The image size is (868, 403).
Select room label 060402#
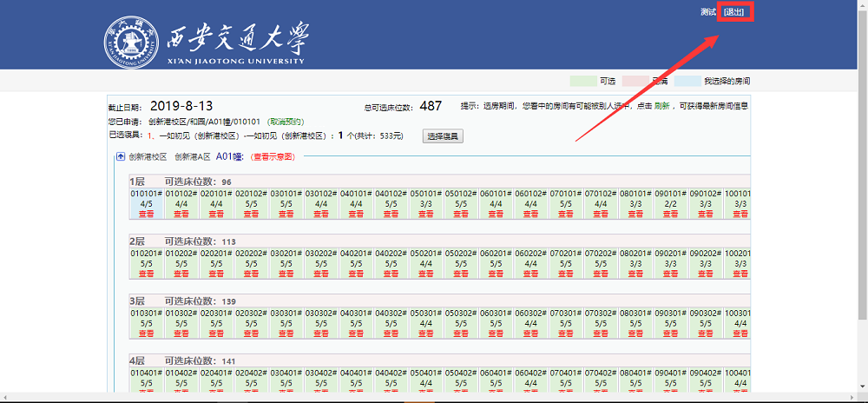click(x=530, y=374)
